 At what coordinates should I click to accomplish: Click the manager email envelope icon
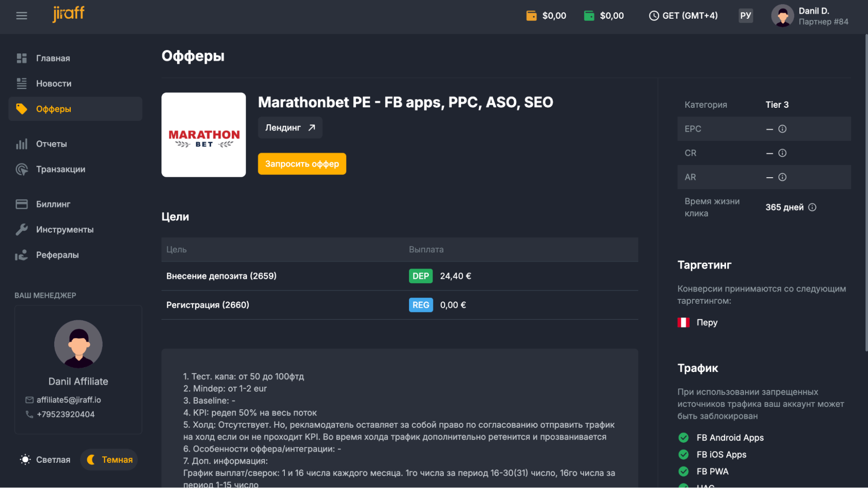coord(30,400)
